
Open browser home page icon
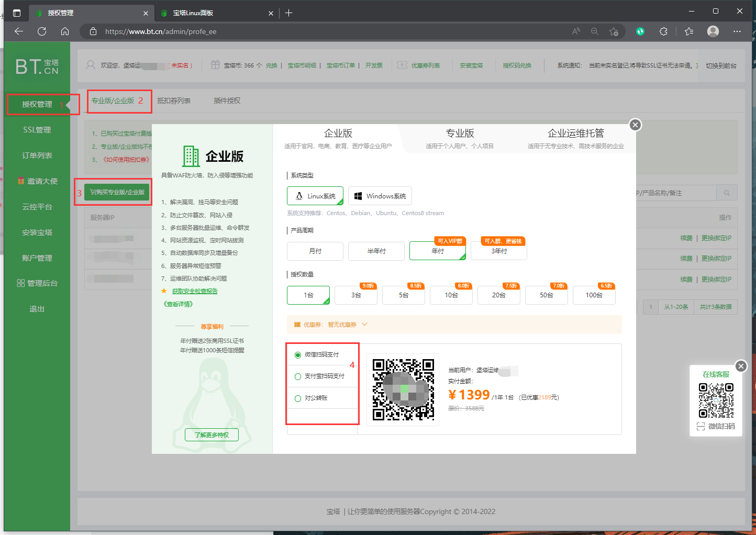pos(65,31)
